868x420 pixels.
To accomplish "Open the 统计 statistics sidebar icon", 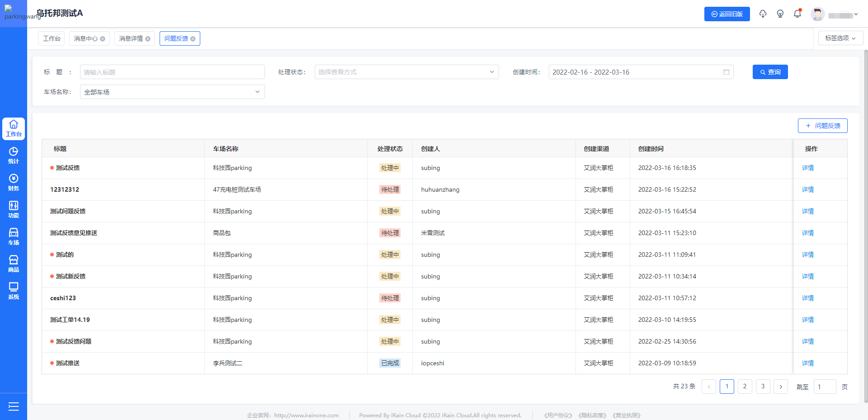I will [14, 156].
